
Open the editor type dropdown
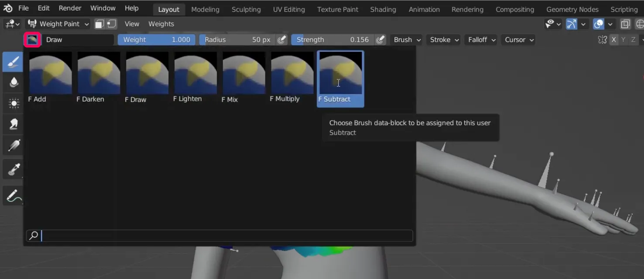click(12, 24)
